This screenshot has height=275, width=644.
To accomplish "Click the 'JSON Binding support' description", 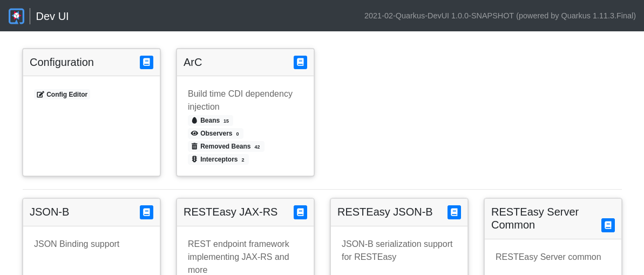I will (x=77, y=244).
